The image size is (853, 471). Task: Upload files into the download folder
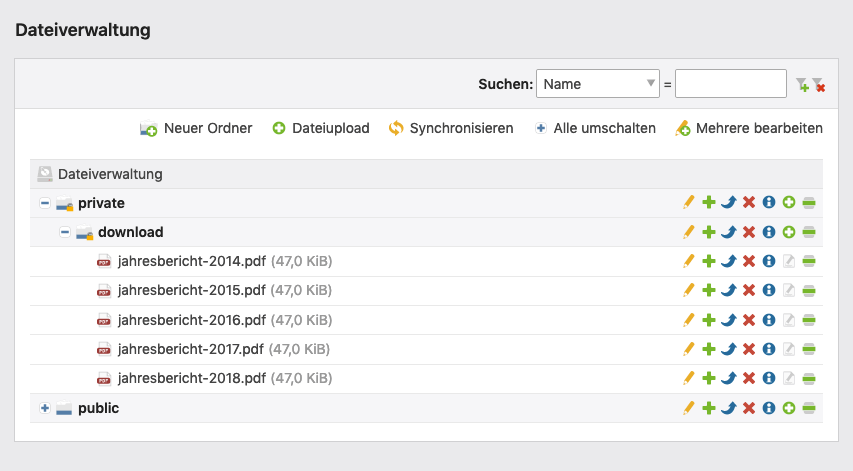coord(789,232)
